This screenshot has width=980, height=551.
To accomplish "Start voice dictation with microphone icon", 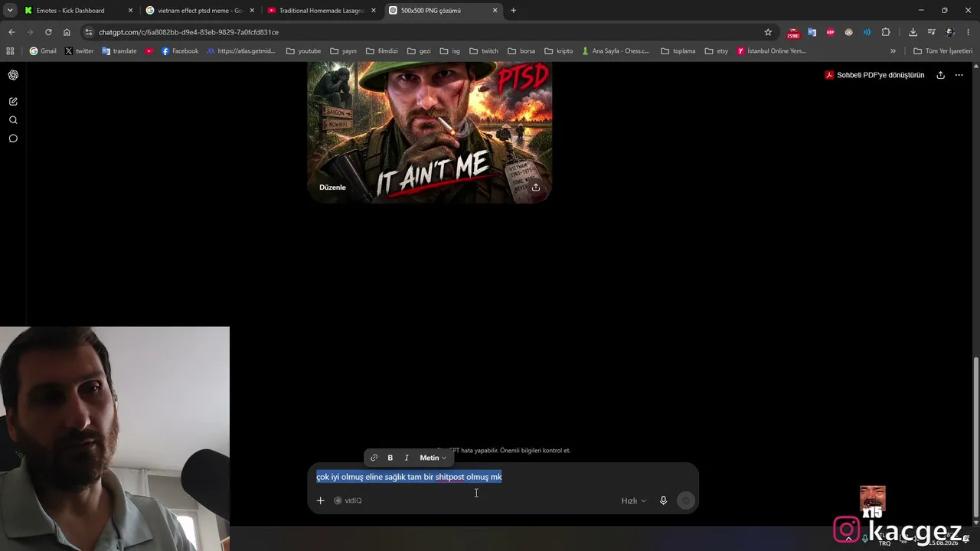I will tap(663, 500).
